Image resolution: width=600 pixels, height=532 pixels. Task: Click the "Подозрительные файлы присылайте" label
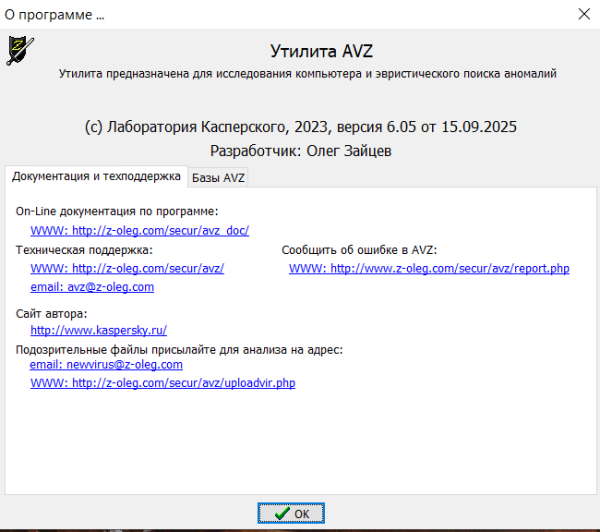pyautogui.click(x=179, y=350)
